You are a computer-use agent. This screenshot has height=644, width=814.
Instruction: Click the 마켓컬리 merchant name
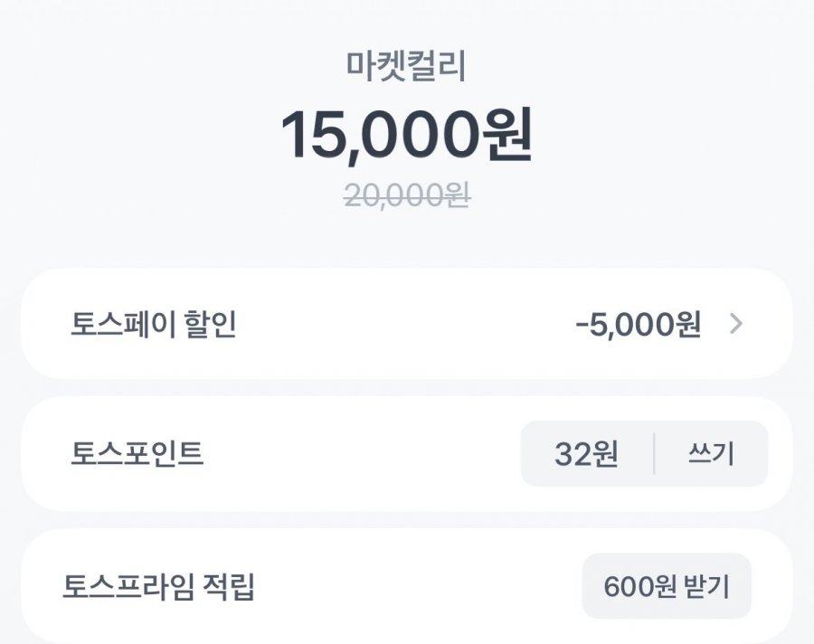click(x=406, y=67)
